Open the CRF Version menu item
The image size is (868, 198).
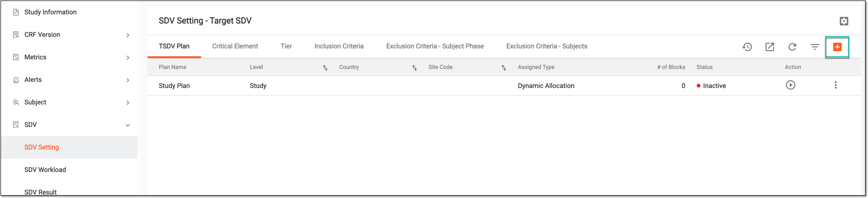coord(42,35)
